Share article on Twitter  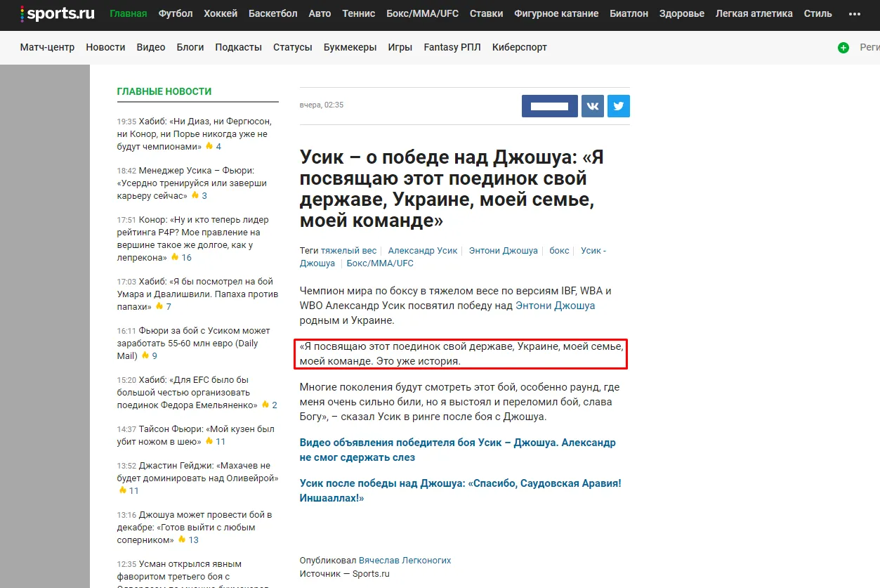point(619,106)
